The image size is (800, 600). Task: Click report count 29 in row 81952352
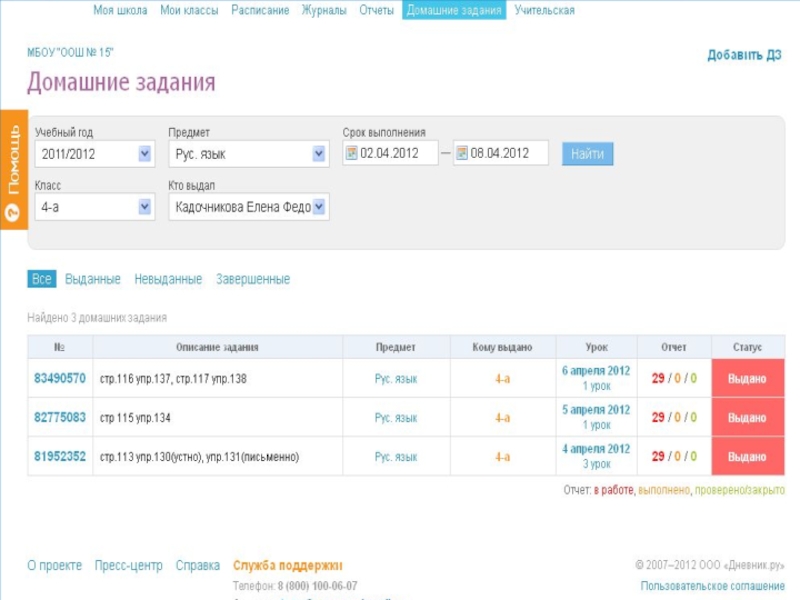pyautogui.click(x=658, y=457)
